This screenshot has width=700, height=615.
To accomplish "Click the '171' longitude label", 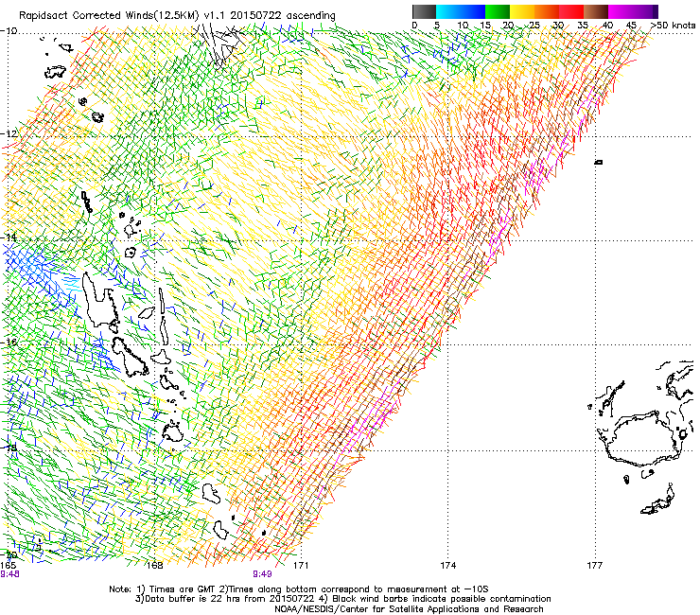I will point(301,566).
